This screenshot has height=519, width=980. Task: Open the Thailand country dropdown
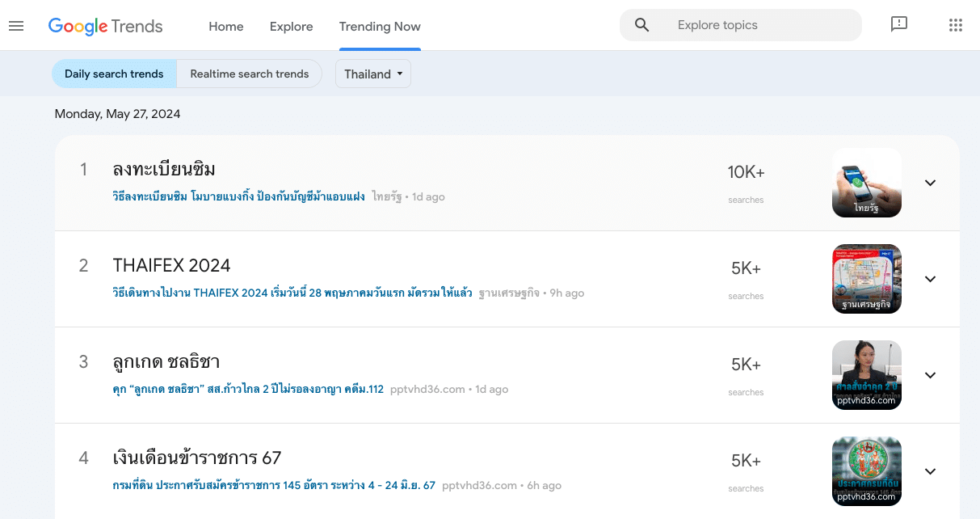(373, 74)
